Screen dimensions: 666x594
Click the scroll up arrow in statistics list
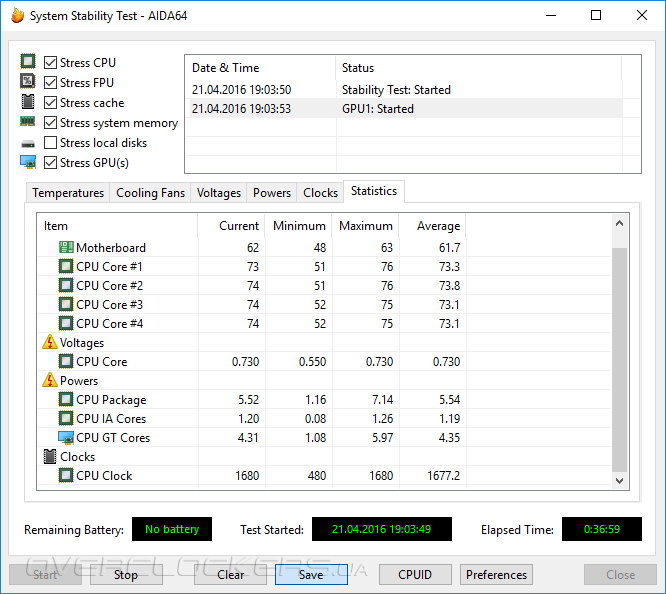620,223
